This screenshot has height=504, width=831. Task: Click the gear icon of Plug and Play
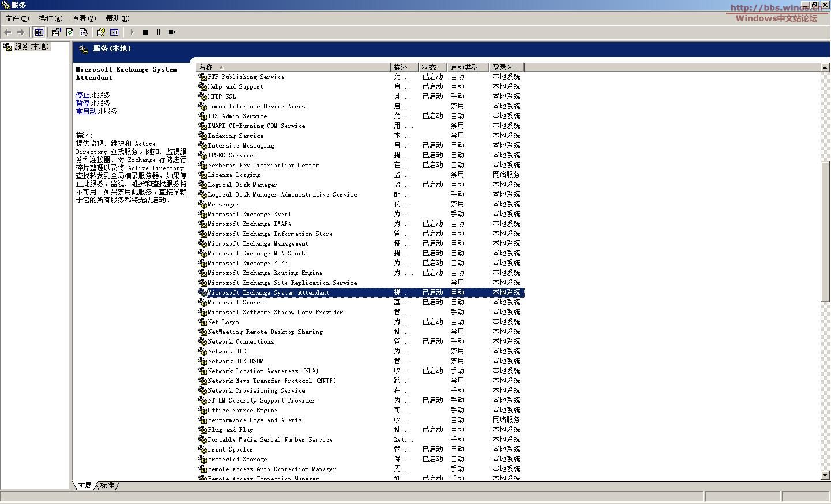[x=202, y=430]
